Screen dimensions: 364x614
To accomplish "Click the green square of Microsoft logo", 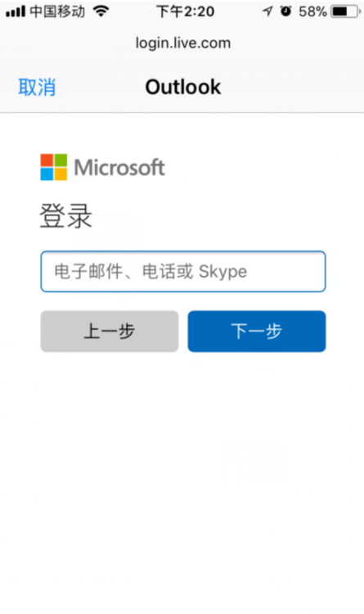I will pyautogui.click(x=61, y=160).
